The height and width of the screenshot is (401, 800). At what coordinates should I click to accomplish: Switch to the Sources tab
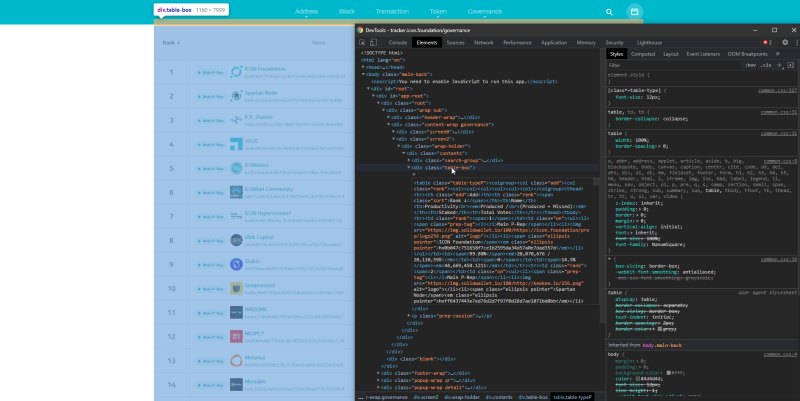point(455,42)
